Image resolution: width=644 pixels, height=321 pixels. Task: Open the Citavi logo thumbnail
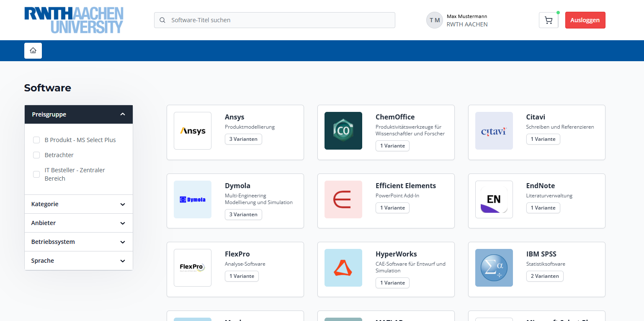(x=494, y=131)
